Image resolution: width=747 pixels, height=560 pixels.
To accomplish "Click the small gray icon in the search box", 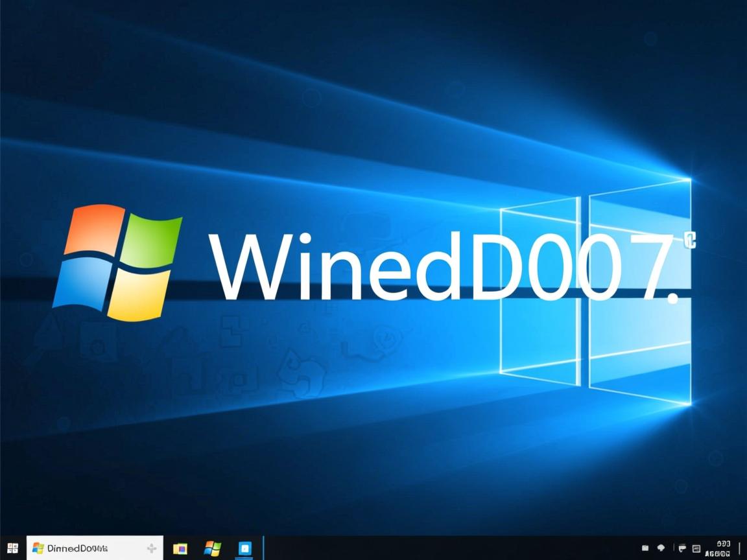I will click(x=151, y=548).
